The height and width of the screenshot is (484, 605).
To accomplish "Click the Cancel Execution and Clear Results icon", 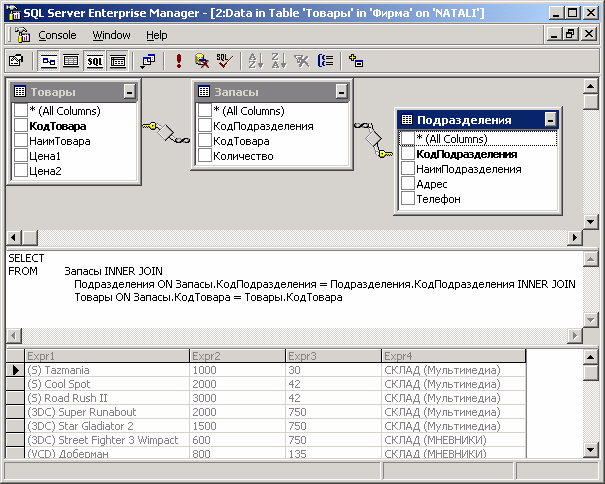I will tap(202, 61).
